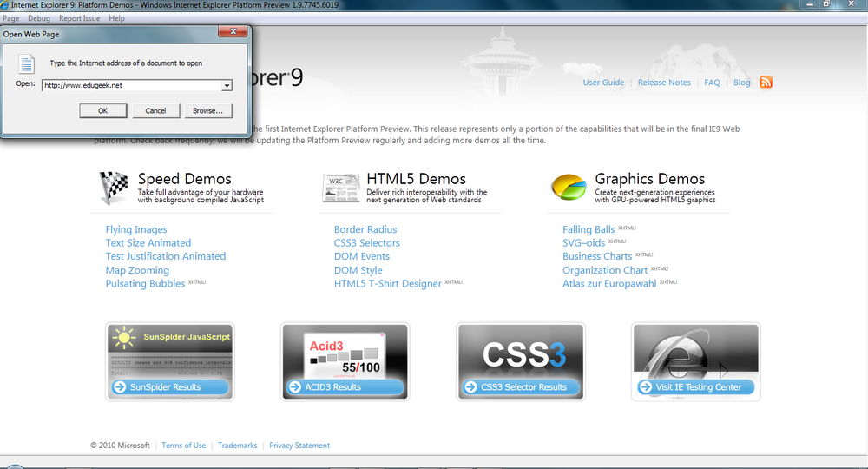The image size is (868, 469).
Task: Close the Open Web Page dialog
Action: 233,31
